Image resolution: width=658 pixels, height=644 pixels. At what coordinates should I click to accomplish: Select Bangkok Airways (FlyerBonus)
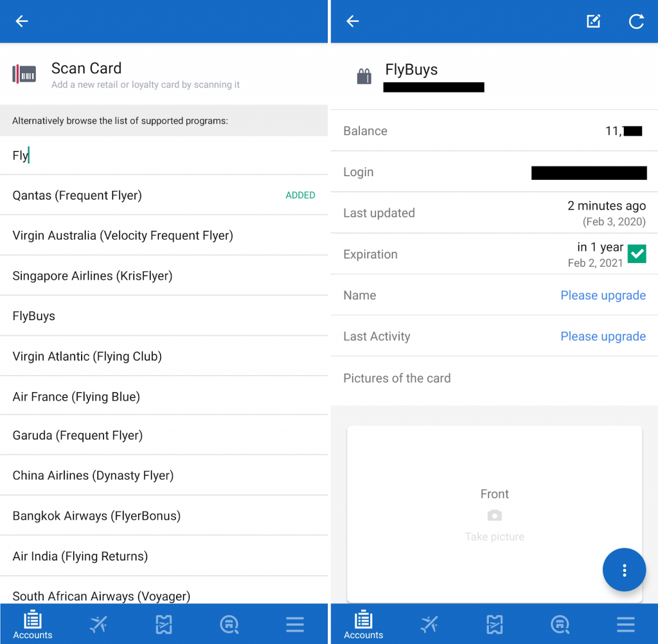pyautogui.click(x=164, y=515)
